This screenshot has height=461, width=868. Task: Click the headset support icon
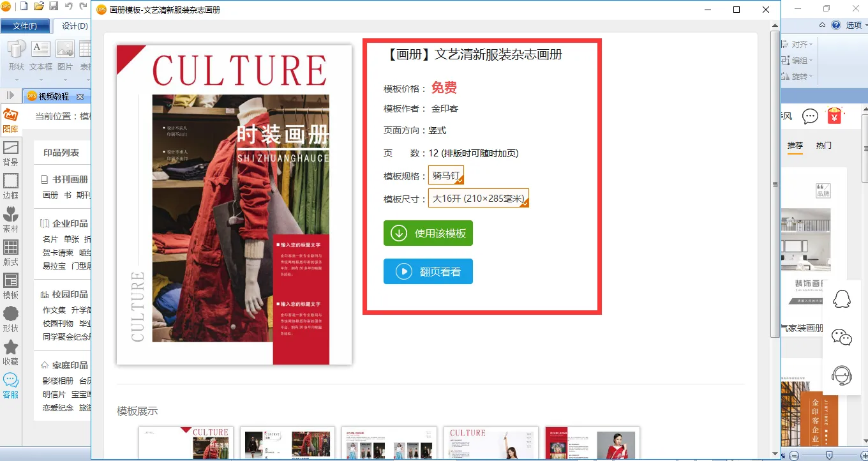pyautogui.click(x=842, y=375)
